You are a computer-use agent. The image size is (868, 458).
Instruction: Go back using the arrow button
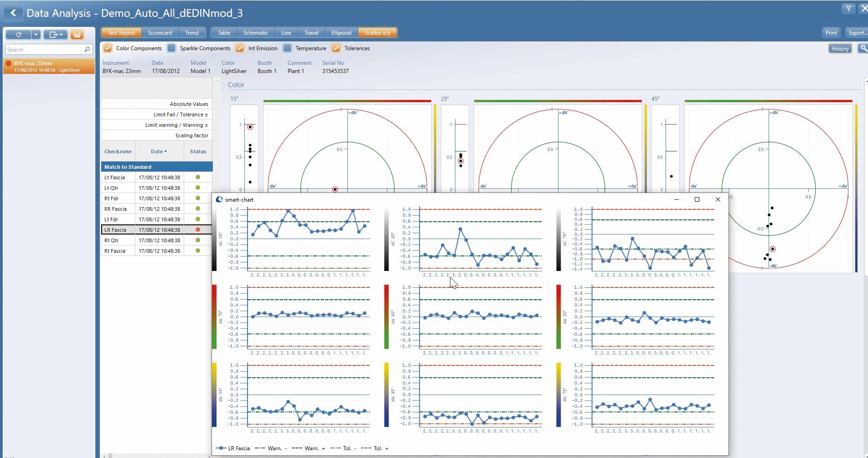coord(13,13)
